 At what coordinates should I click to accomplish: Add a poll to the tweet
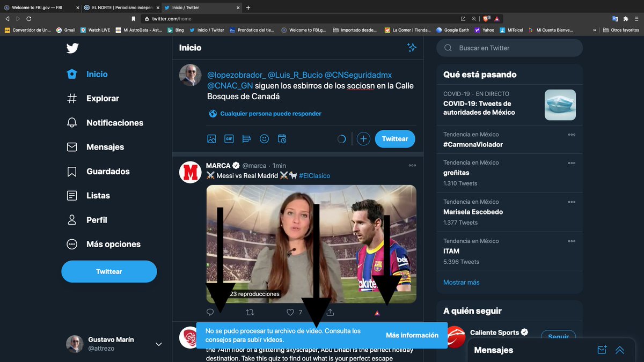coord(247,139)
